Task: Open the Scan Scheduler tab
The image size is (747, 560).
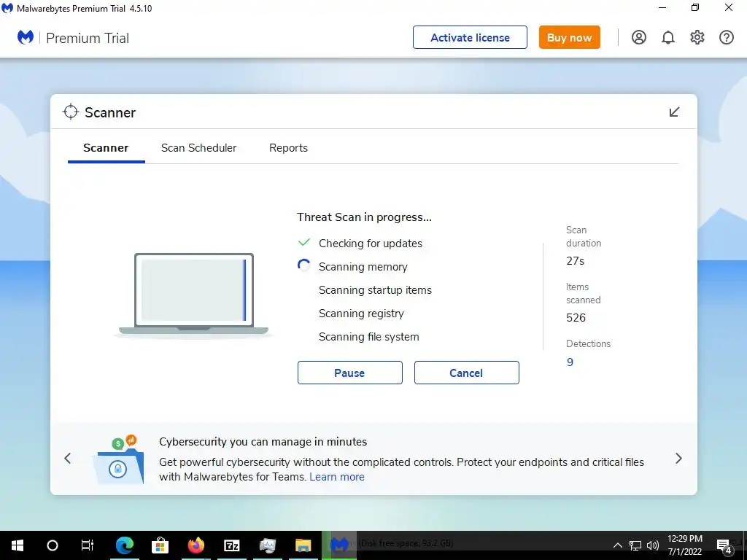Action: [x=198, y=147]
